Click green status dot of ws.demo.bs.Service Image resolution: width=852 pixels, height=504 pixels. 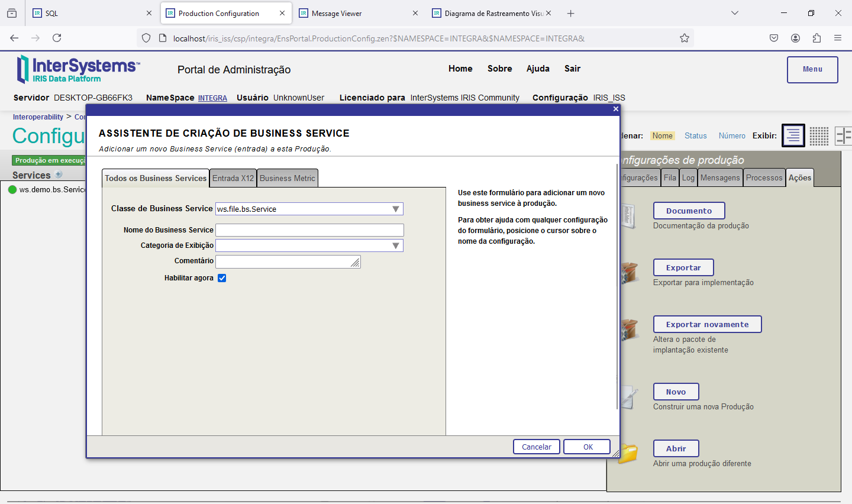point(12,190)
